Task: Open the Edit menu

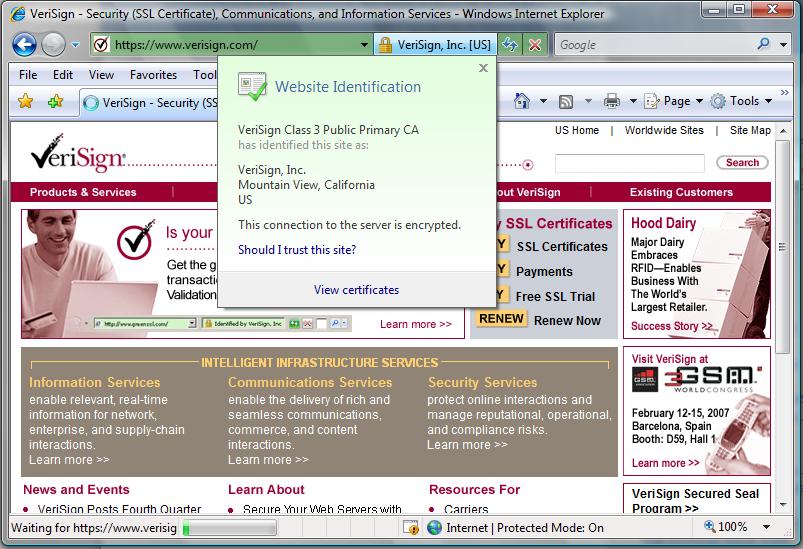Action: (63, 75)
